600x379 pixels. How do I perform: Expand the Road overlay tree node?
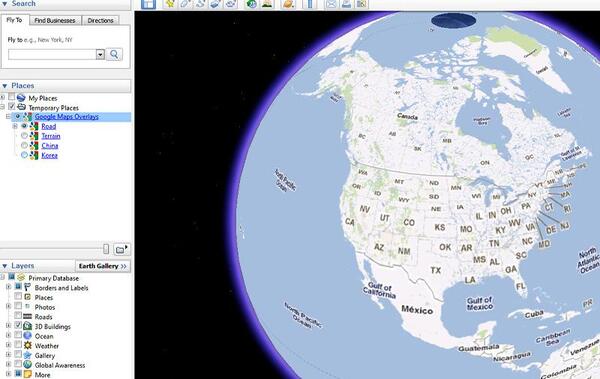pos(15,126)
